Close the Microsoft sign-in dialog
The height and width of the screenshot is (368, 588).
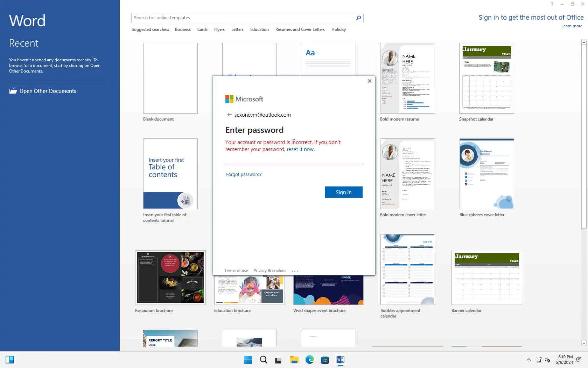tap(369, 81)
